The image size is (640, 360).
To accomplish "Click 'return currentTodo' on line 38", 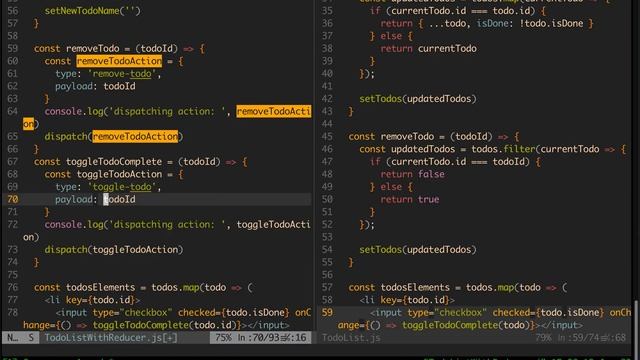I will click(429, 49).
